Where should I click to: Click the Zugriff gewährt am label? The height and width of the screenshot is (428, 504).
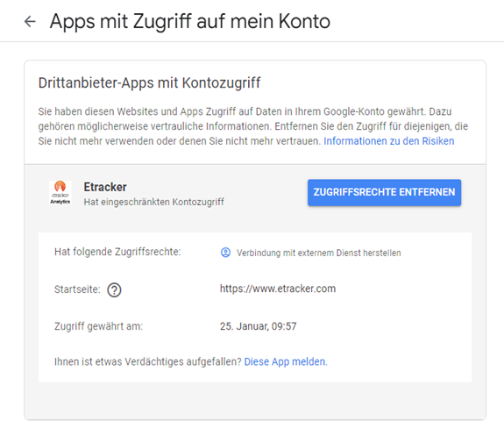(x=98, y=326)
